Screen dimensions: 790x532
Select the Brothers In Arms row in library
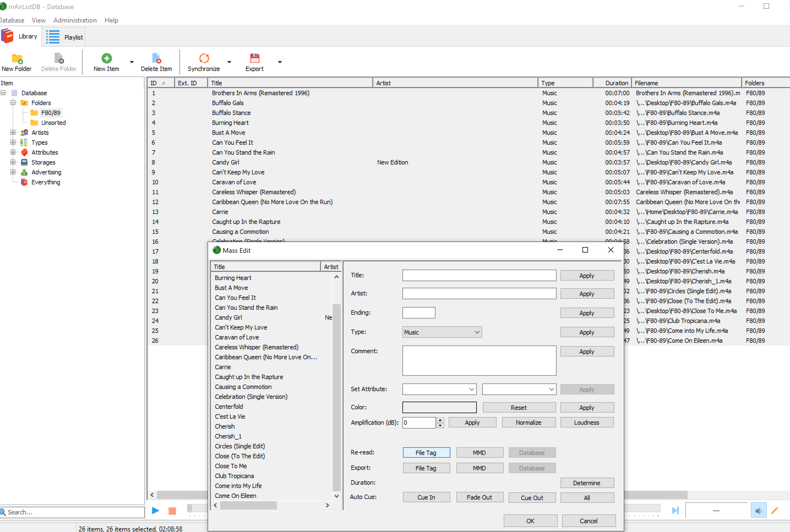point(468,93)
